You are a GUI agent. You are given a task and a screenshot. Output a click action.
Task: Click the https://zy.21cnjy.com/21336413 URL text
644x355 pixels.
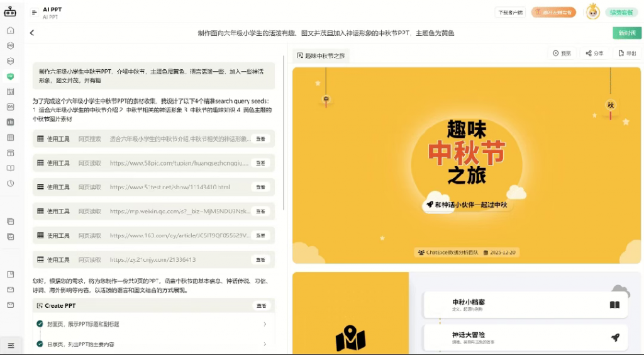pyautogui.click(x=152, y=260)
